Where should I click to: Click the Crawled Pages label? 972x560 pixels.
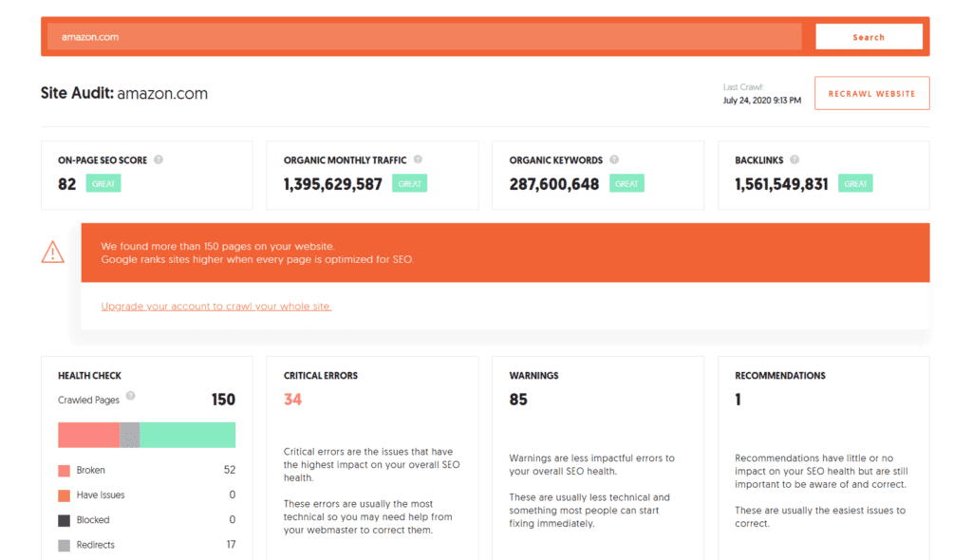88,400
